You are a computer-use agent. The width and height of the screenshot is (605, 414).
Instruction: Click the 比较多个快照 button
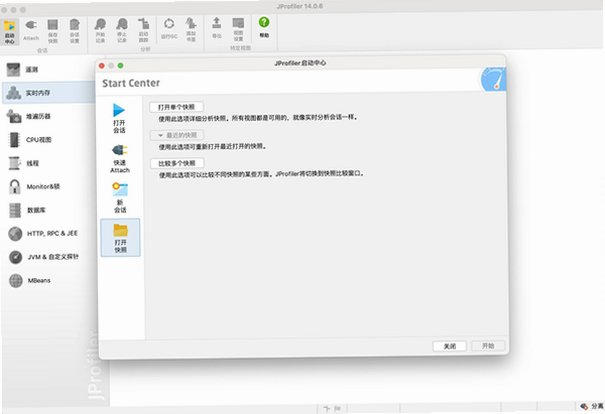coord(177,163)
